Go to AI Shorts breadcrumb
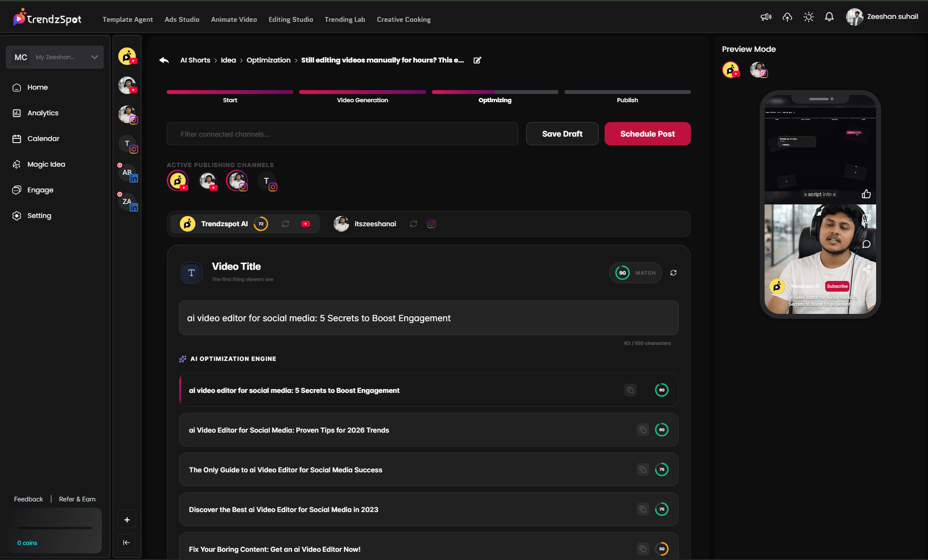Viewport: 928px width, 560px height. coord(195,60)
